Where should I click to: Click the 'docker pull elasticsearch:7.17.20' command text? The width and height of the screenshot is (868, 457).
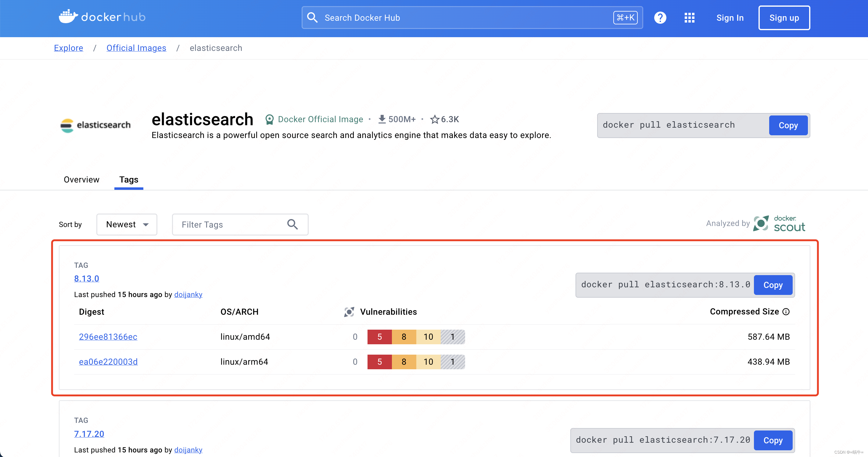point(663,440)
